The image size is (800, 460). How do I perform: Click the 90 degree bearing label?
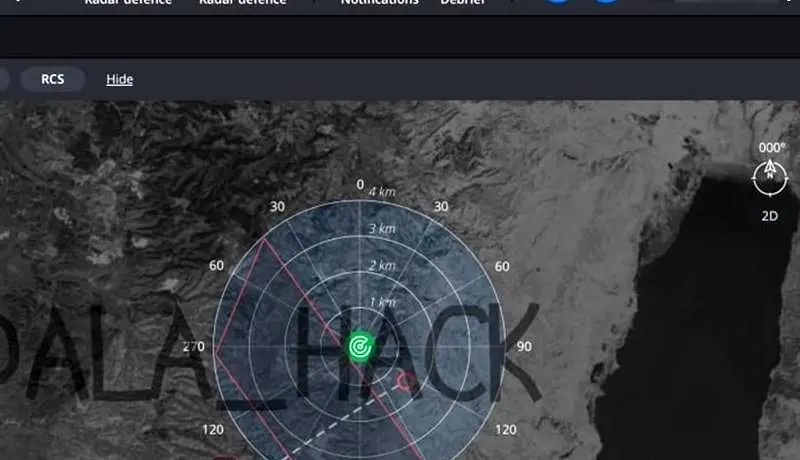click(523, 347)
